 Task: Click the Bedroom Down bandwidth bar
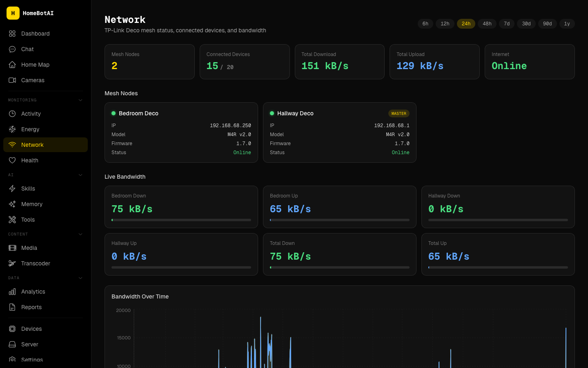(181, 220)
